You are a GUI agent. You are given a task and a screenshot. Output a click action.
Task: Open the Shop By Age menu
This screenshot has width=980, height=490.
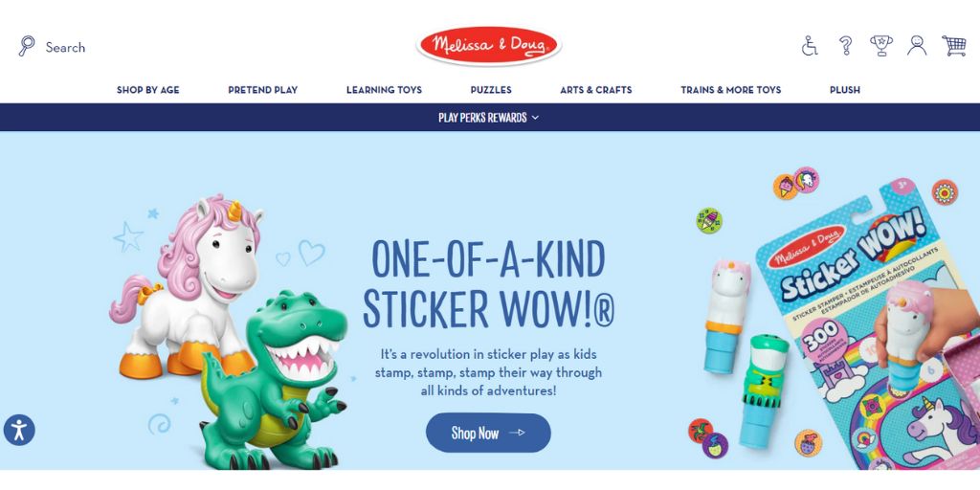click(x=148, y=90)
